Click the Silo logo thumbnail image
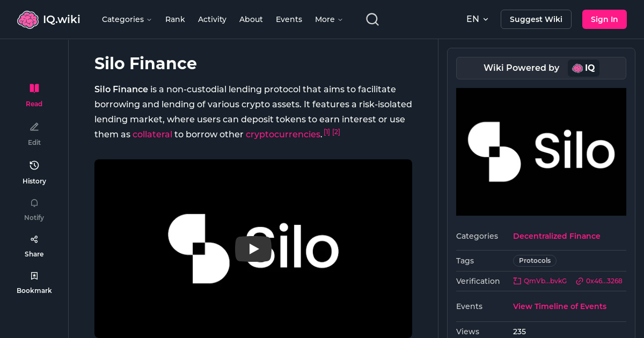 click(541, 152)
